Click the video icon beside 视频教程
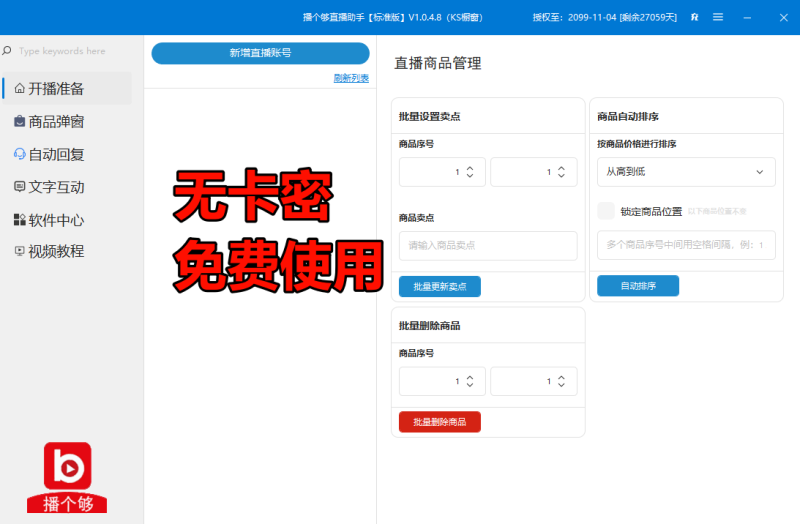Image resolution: width=800 pixels, height=524 pixels. 19,251
